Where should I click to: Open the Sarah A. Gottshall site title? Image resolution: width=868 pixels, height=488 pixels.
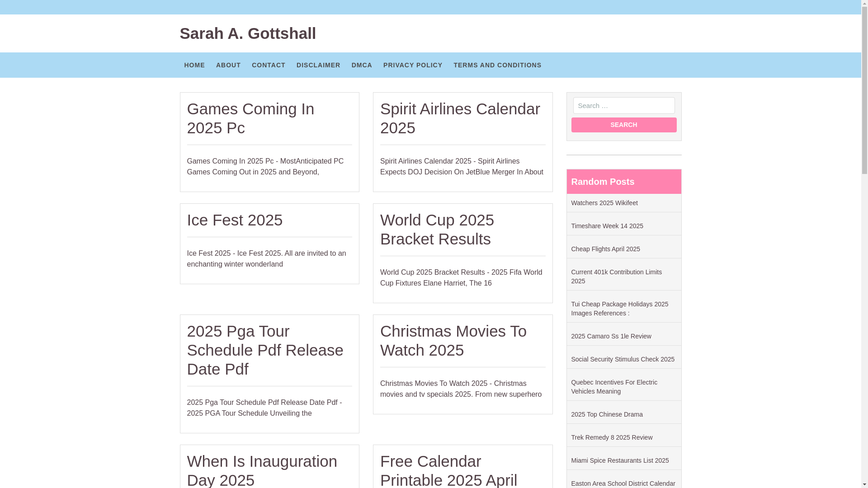[248, 33]
